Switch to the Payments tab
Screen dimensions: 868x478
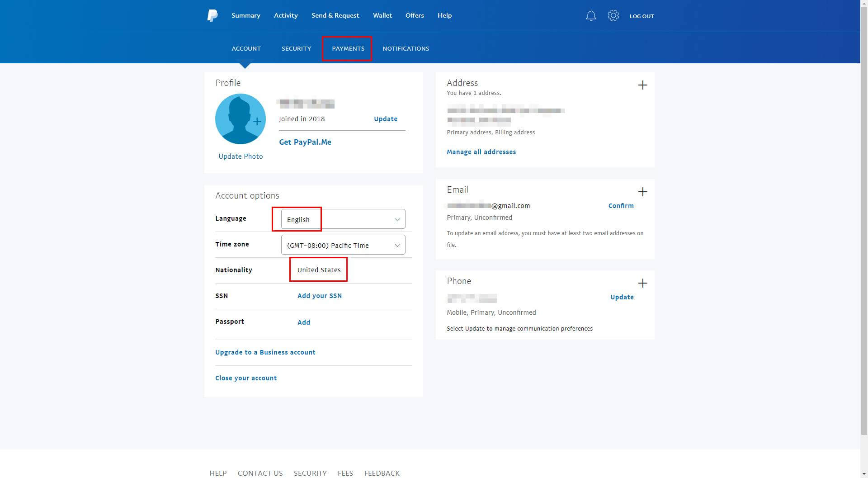[348, 48]
